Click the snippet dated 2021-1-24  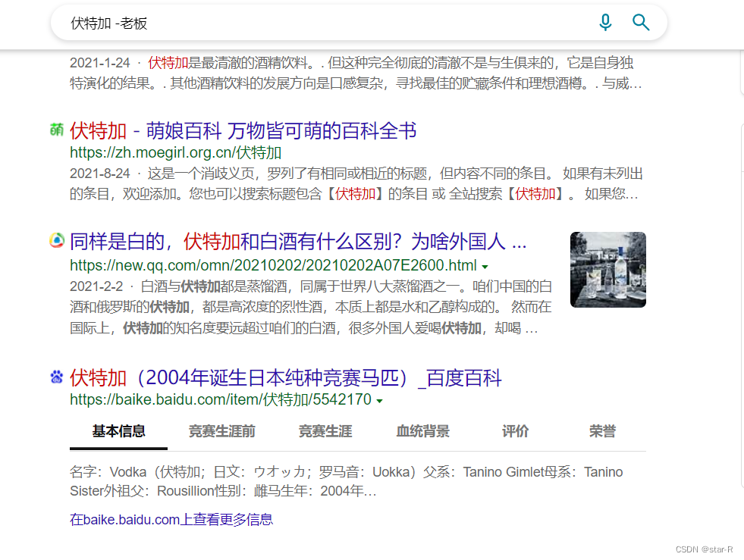coord(356,73)
